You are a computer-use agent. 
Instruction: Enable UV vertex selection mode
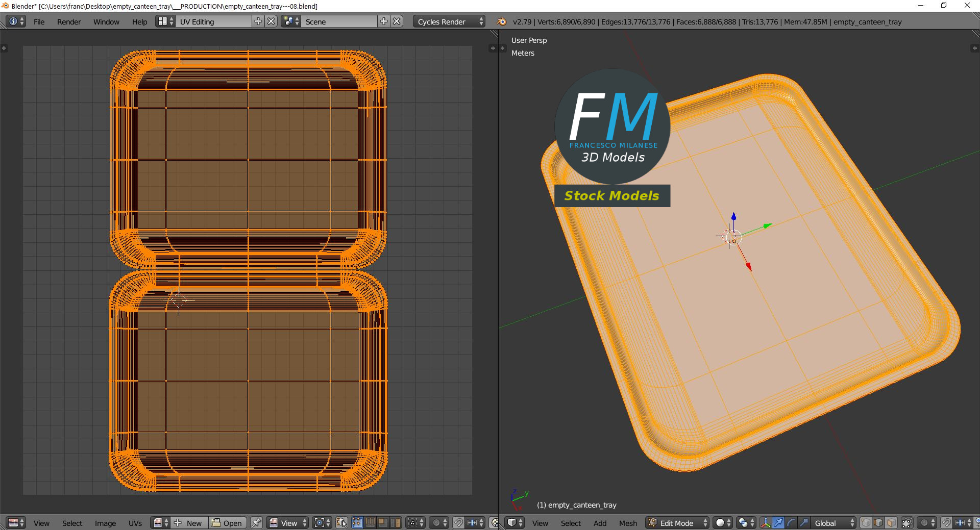coord(357,523)
